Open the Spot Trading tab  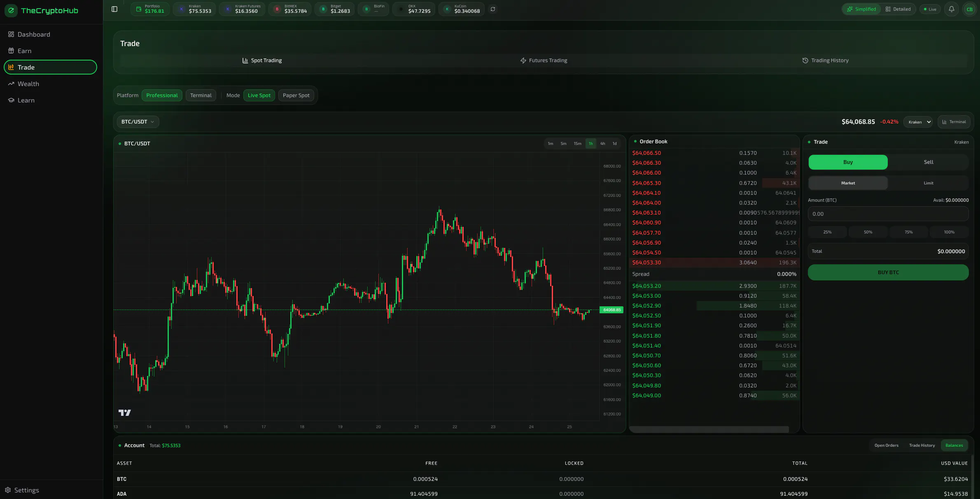point(262,61)
